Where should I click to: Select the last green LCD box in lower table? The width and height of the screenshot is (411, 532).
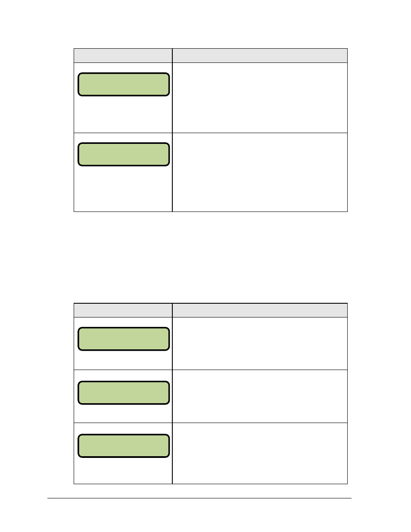[124, 446]
